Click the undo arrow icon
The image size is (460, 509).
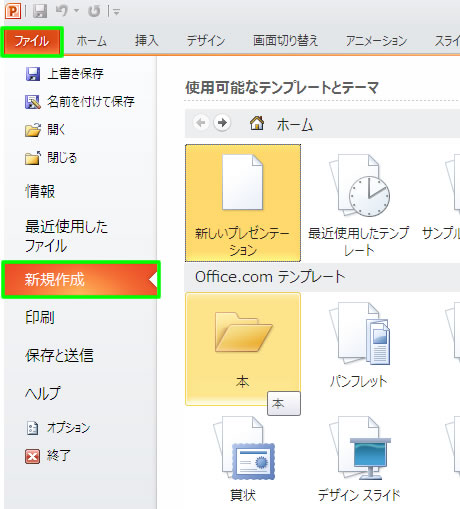tap(62, 11)
